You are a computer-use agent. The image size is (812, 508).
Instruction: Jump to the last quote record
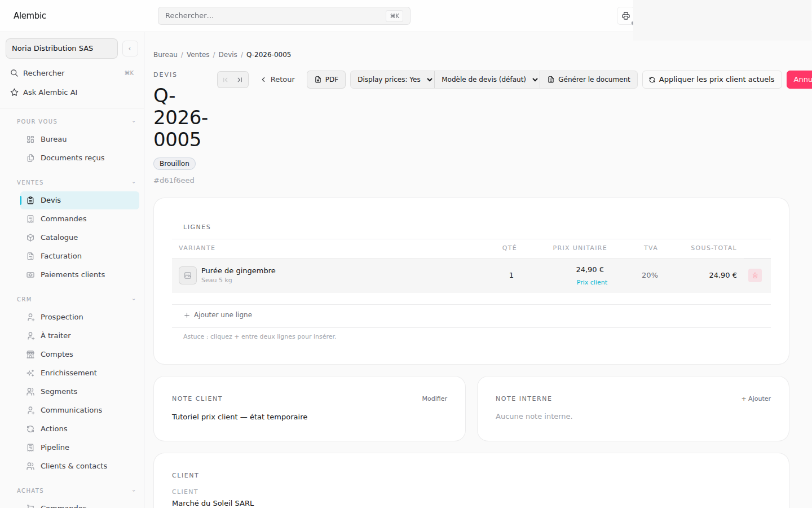240,80
